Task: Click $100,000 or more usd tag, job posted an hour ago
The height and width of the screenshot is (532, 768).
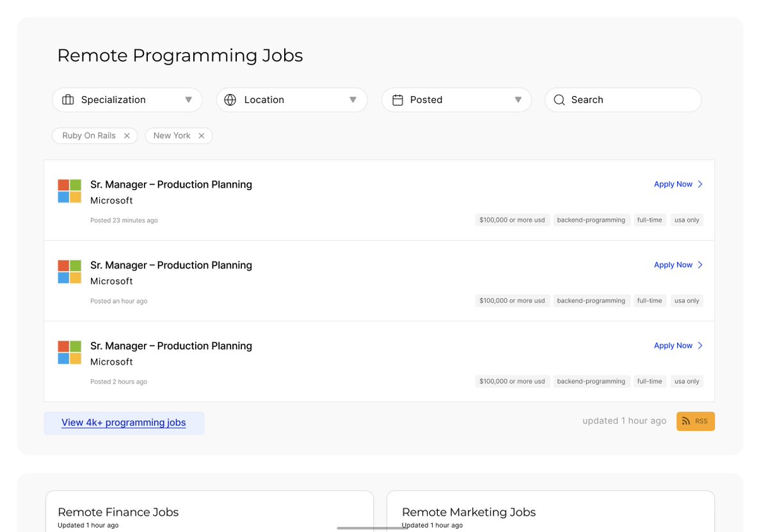Action: point(512,301)
